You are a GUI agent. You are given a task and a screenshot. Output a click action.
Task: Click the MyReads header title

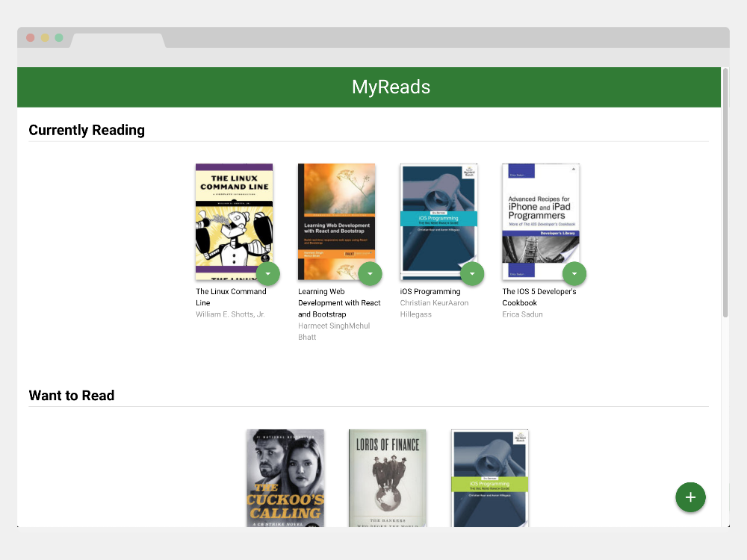click(x=391, y=87)
